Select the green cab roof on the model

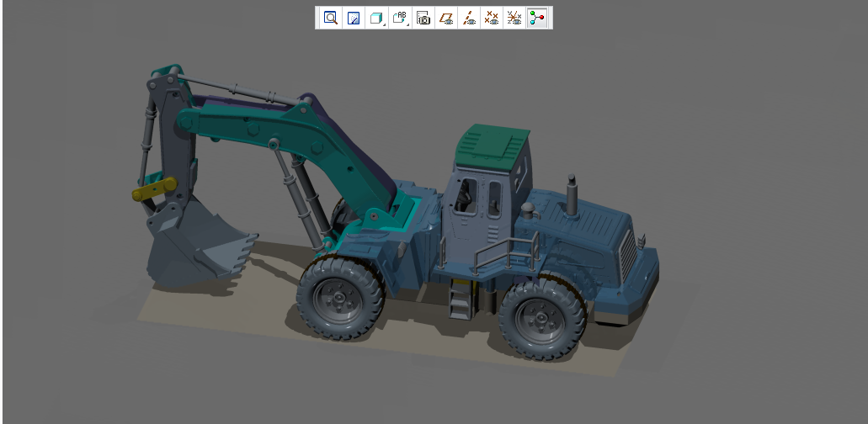(491, 147)
